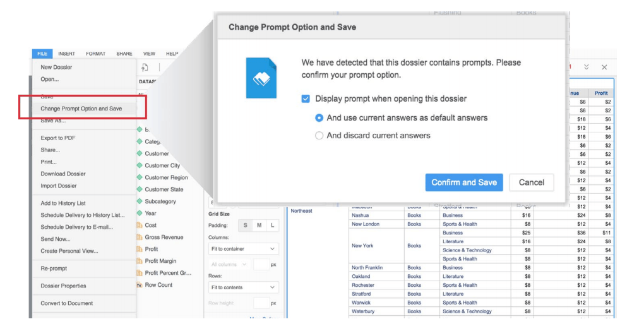The width and height of the screenshot is (644, 336).
Task: Choose Export to PDF from File menu
Action: [x=61, y=138]
